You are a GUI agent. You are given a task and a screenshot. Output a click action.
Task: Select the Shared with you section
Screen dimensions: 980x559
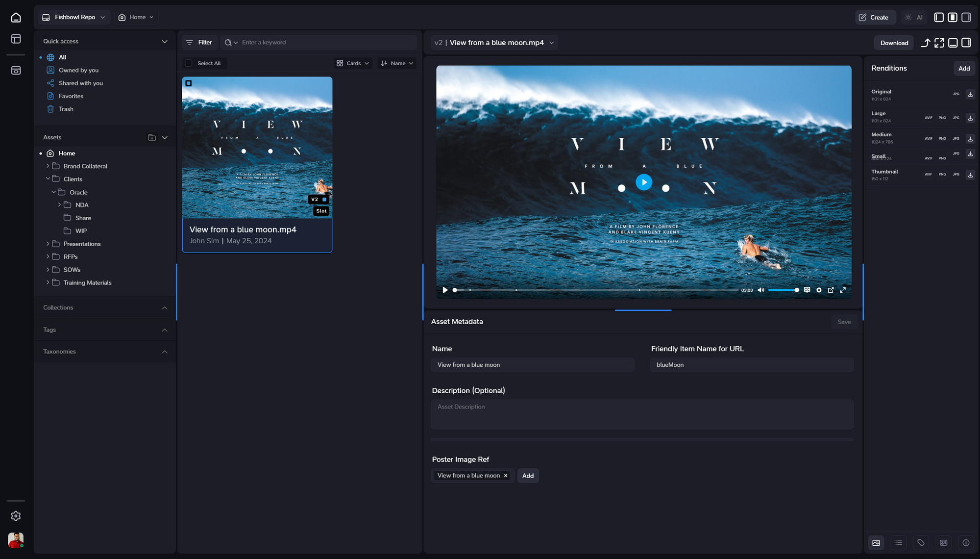coord(81,83)
